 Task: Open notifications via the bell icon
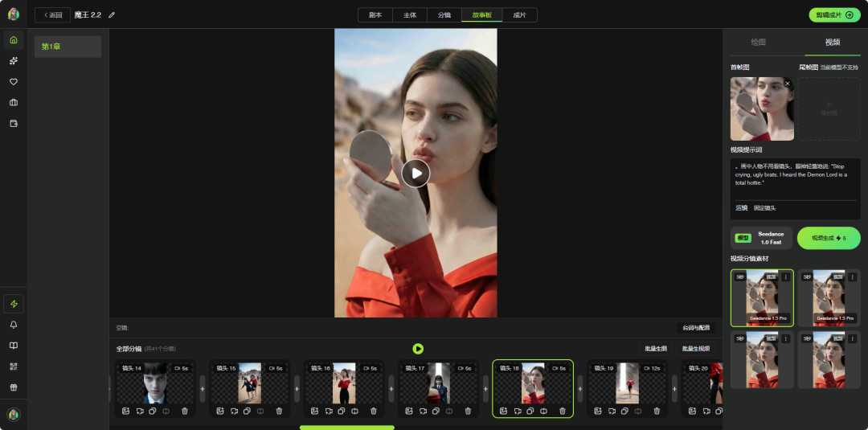pos(13,325)
